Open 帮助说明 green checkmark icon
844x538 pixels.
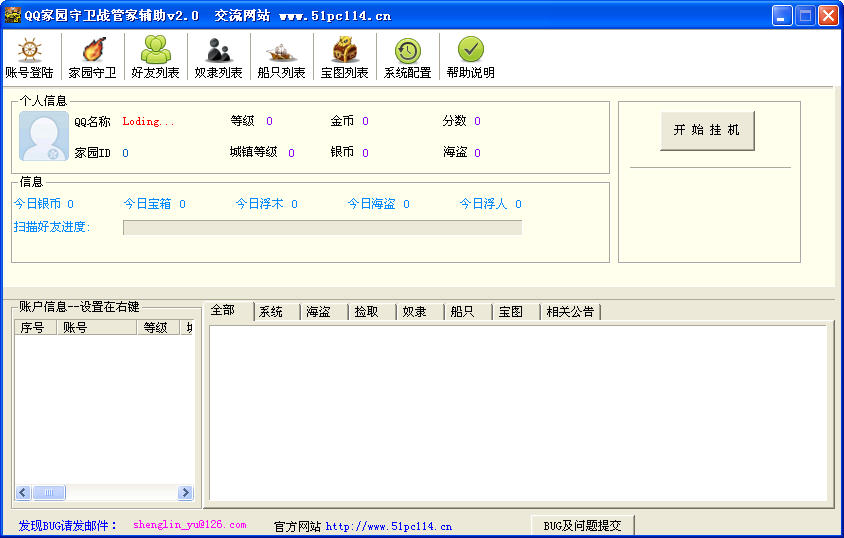tap(470, 50)
